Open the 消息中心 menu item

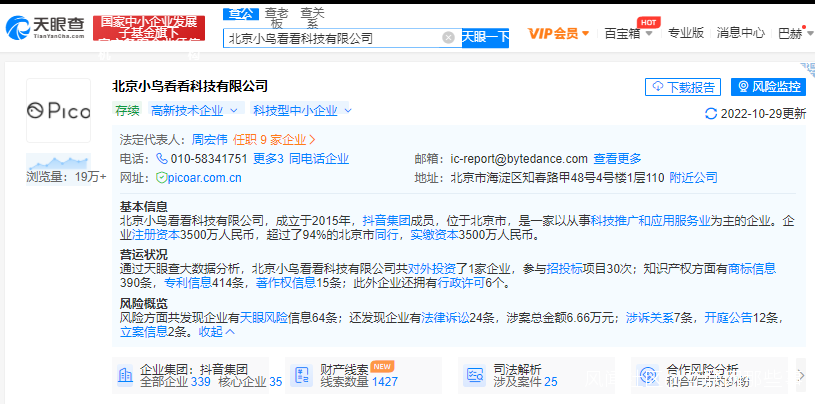741,33
